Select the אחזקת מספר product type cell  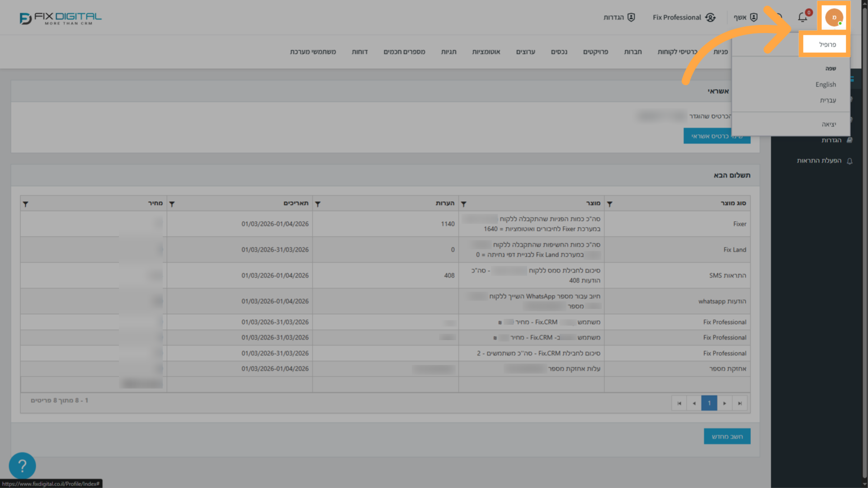pyautogui.click(x=677, y=369)
